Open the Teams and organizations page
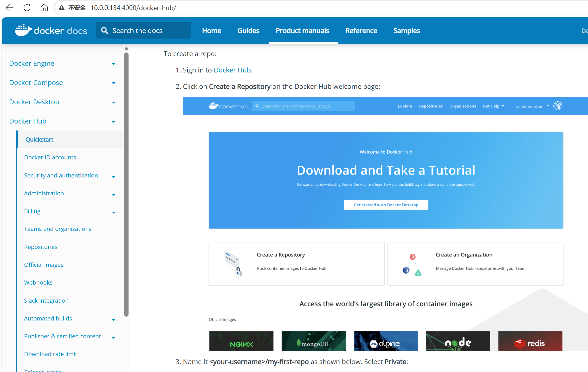 tap(58, 229)
